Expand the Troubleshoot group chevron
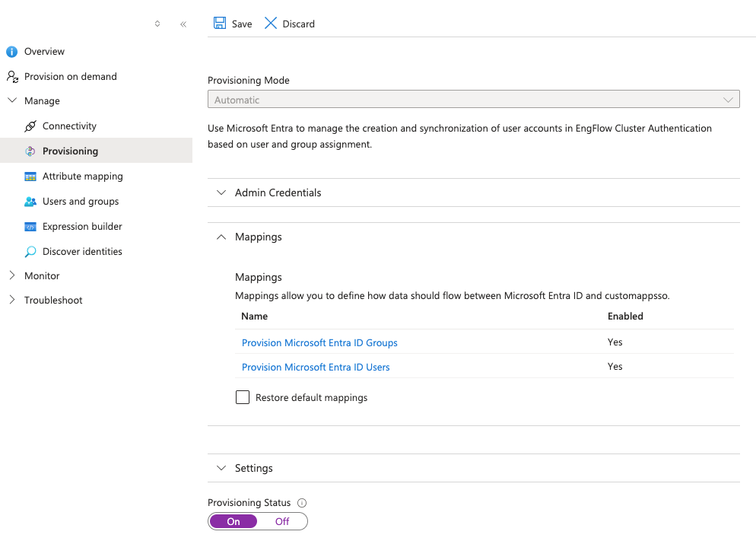Image resolution: width=756 pixels, height=541 pixels. coord(12,300)
